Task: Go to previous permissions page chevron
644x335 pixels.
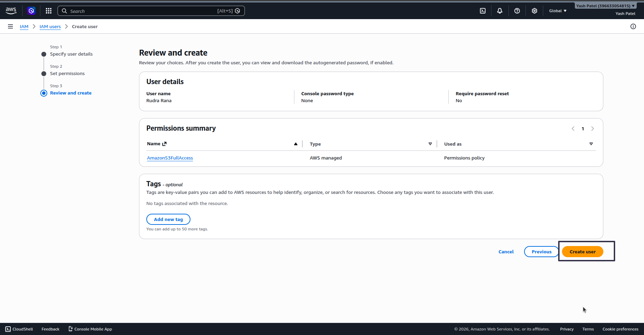Action: pos(573,129)
